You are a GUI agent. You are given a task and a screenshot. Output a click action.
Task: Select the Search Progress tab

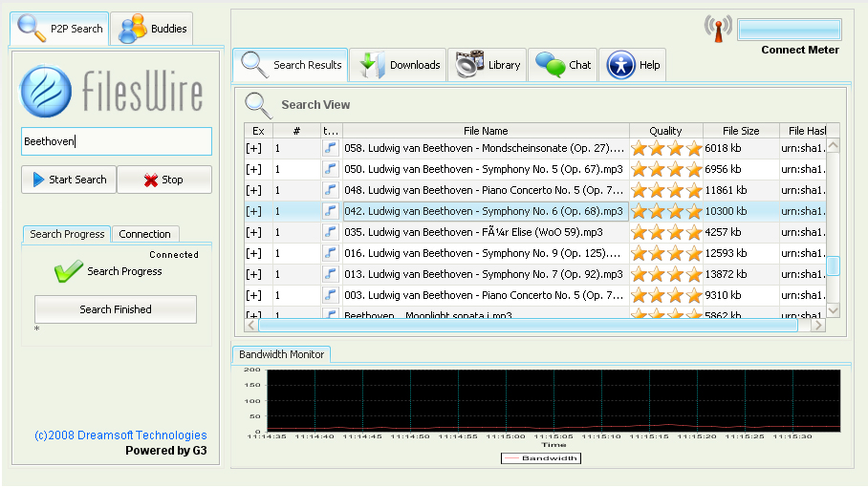(x=67, y=234)
